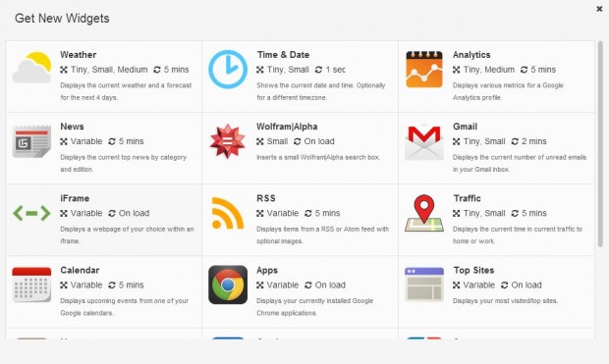This screenshot has width=609, height=364.
Task: Click the iFrame green brackets icon
Action: (x=31, y=213)
